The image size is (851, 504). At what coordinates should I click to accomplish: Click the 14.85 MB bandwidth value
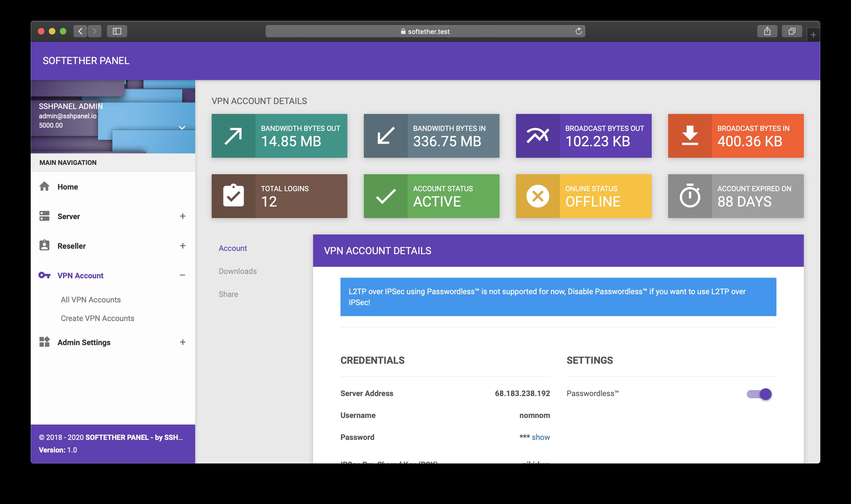pyautogui.click(x=291, y=141)
